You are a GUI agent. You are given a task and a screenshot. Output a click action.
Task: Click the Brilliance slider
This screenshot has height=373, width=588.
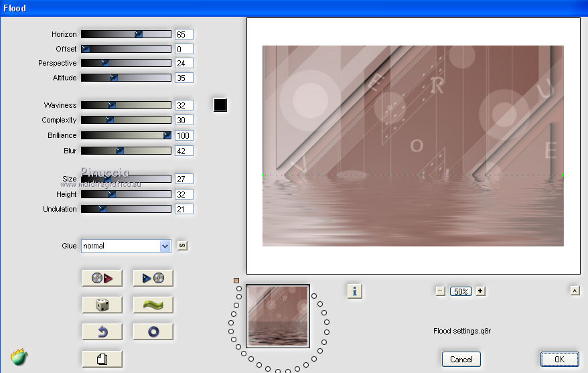[126, 135]
